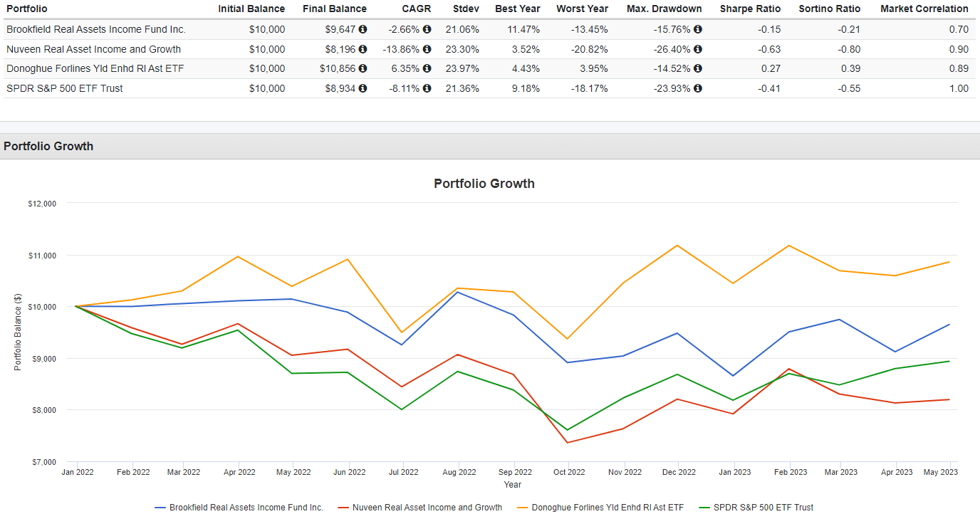The image size is (980, 514).
Task: Select the Best Year column header
Action: 518,9
